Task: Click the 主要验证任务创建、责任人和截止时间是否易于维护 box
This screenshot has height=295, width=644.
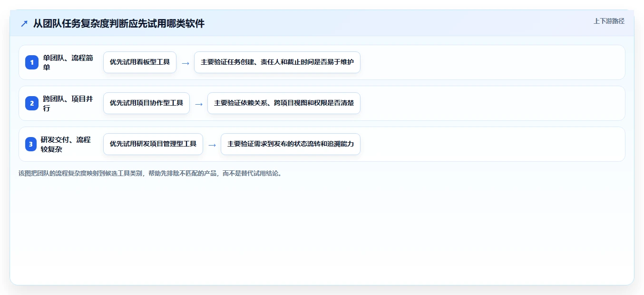Action: point(277,62)
